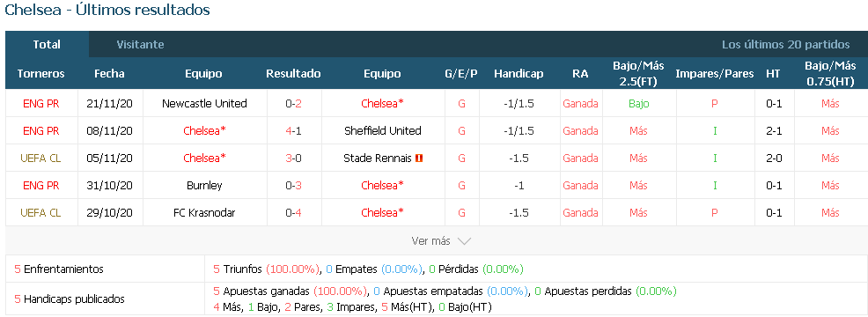
Task: Click the Ver más text button
Action: click(430, 241)
